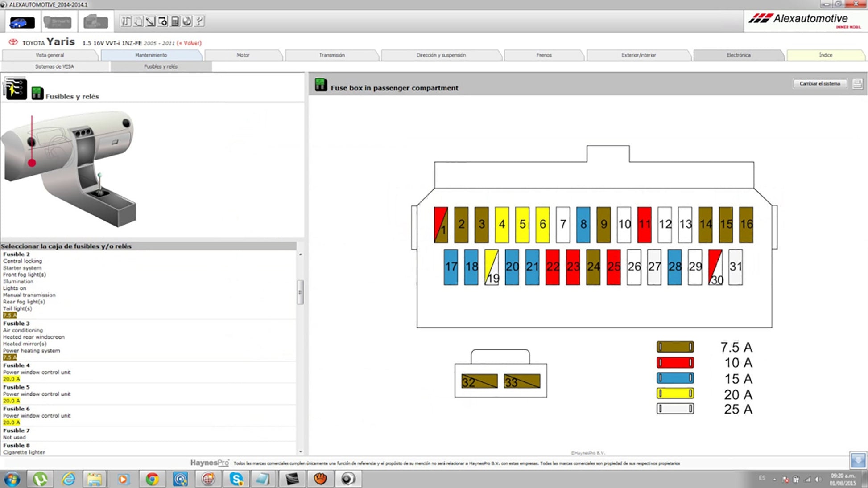Click the fuse list scroll down arrow
The image size is (868, 488).
pos(301,451)
